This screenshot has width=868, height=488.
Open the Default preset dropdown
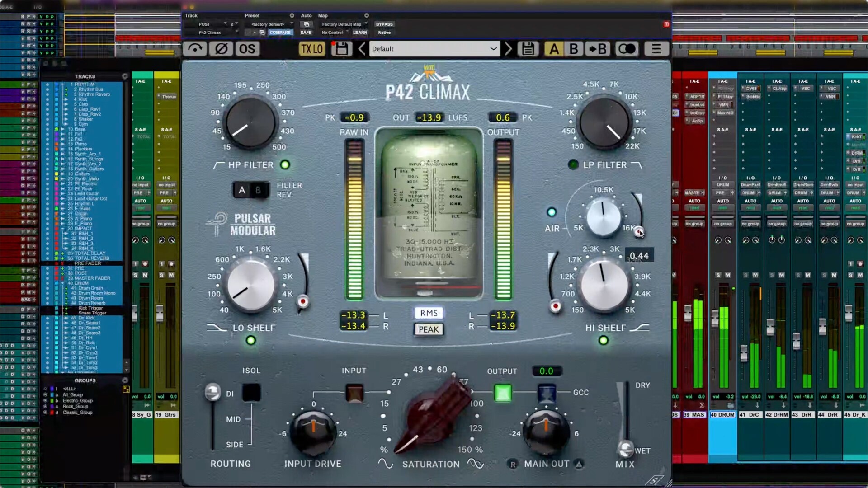[434, 48]
